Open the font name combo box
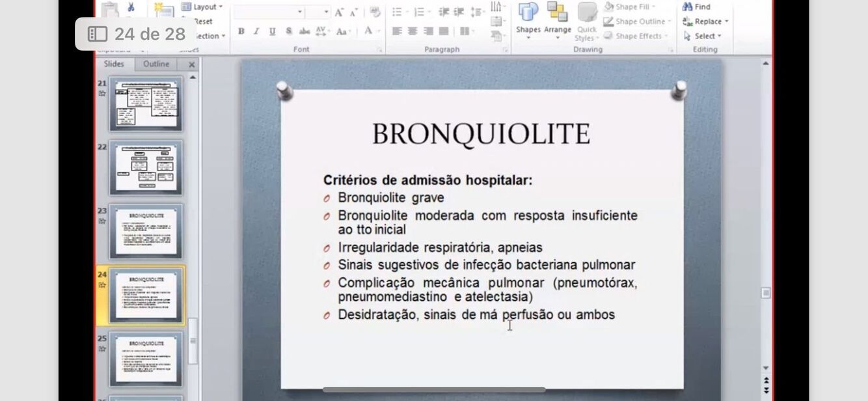Image resolution: width=868 pixels, height=401 pixels. pos(269,12)
